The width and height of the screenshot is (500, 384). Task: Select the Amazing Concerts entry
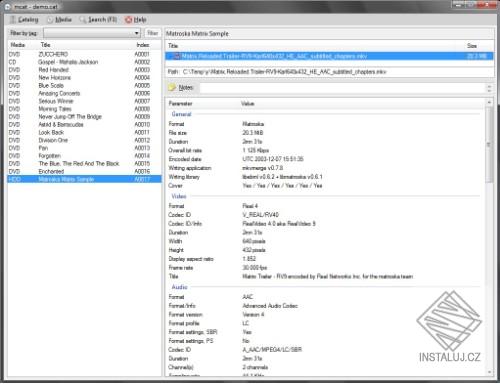click(84, 93)
